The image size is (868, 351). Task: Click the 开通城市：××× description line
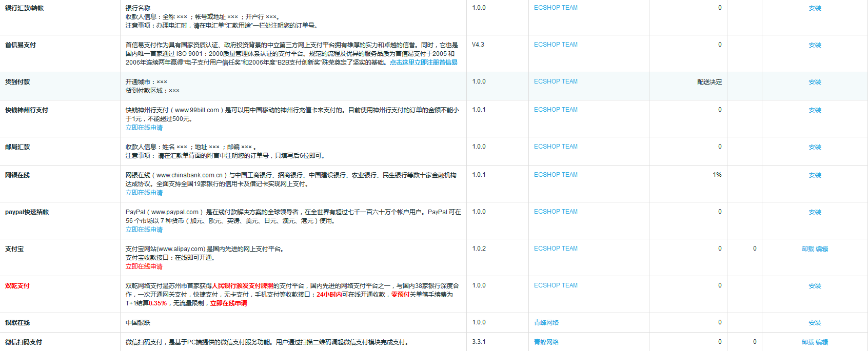(x=146, y=82)
